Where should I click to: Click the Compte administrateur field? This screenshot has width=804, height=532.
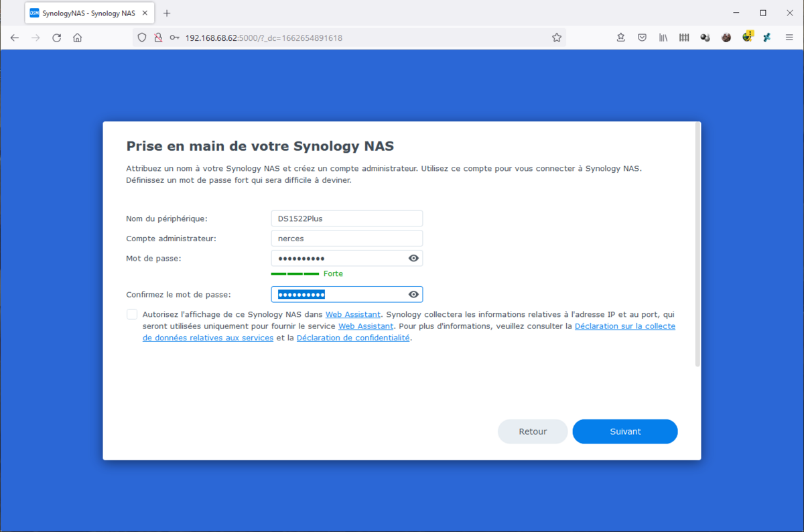coord(347,239)
